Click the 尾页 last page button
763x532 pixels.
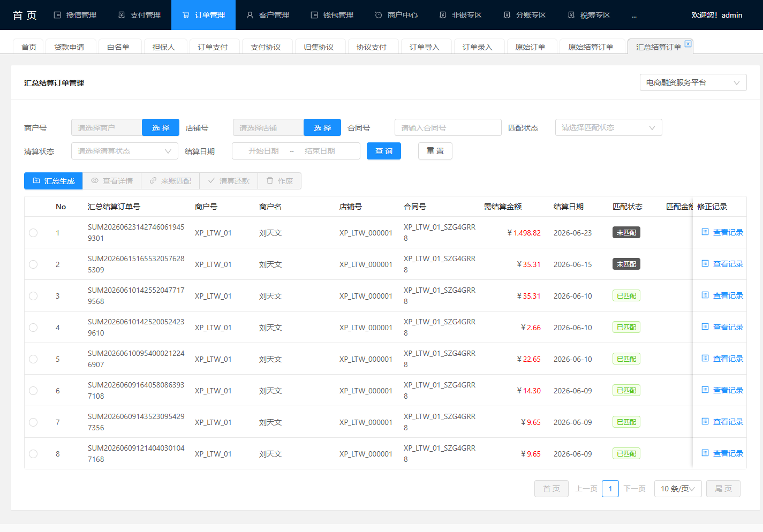723,489
